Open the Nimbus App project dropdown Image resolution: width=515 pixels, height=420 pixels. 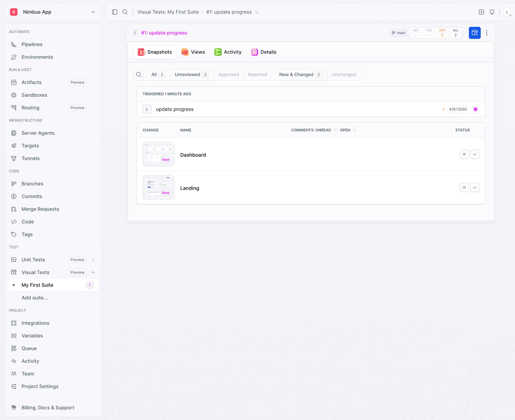(x=53, y=12)
